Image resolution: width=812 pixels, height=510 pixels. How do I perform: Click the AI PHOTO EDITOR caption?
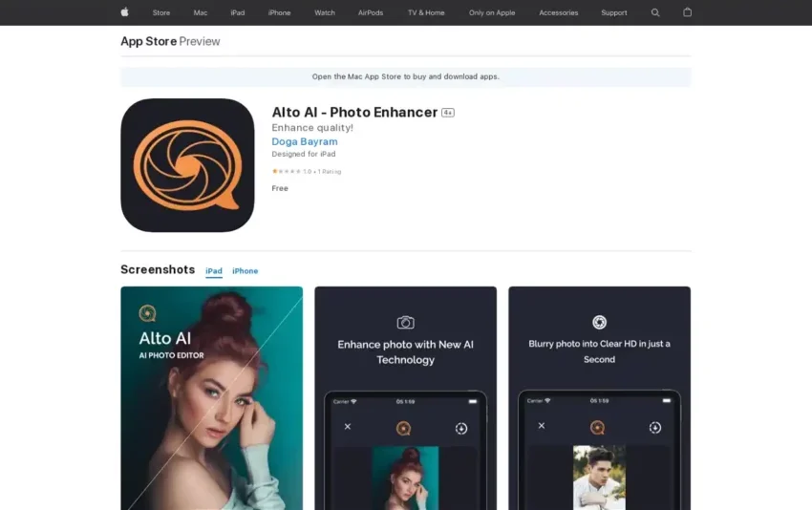pyautogui.click(x=171, y=355)
